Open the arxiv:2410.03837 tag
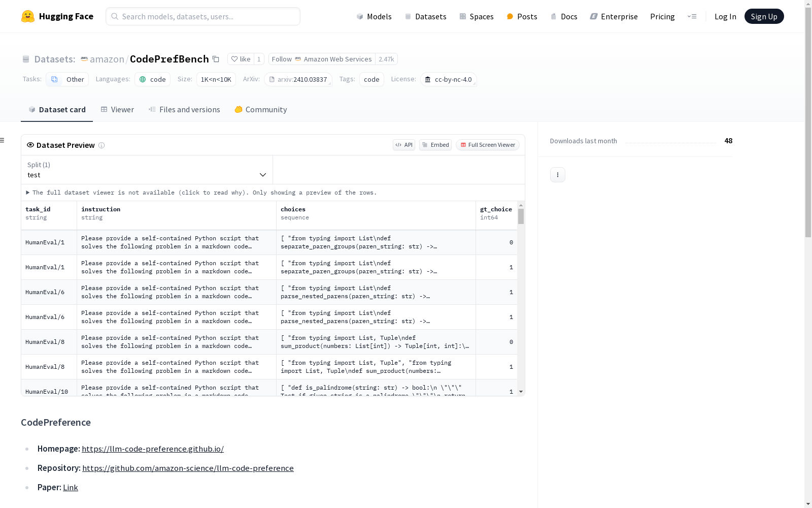The image size is (812, 508). [298, 79]
